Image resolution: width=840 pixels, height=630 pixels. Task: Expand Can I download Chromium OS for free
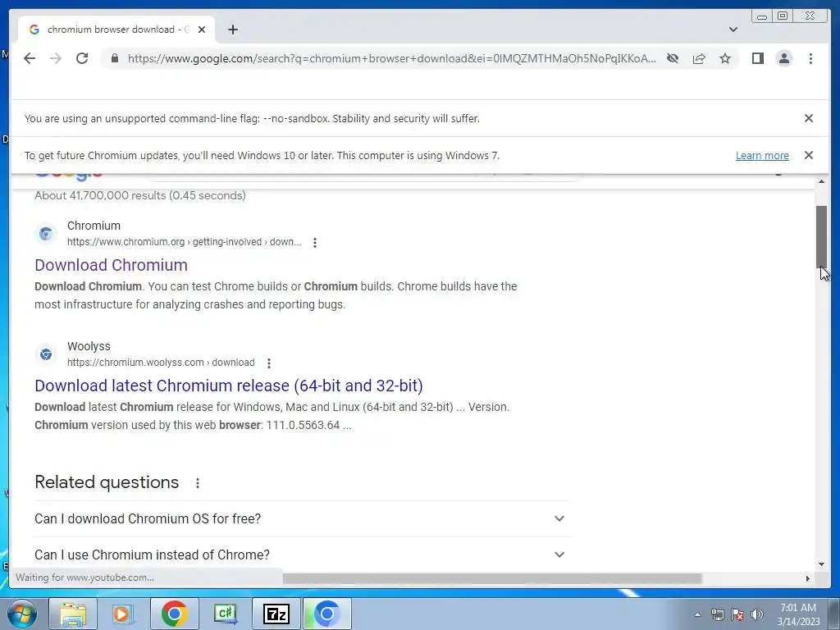coord(302,518)
